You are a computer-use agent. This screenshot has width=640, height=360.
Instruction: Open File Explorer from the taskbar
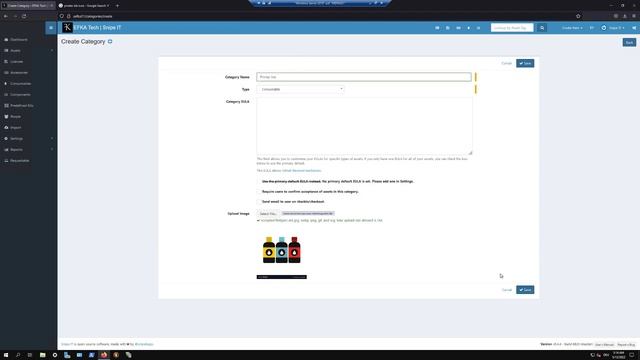(42, 355)
